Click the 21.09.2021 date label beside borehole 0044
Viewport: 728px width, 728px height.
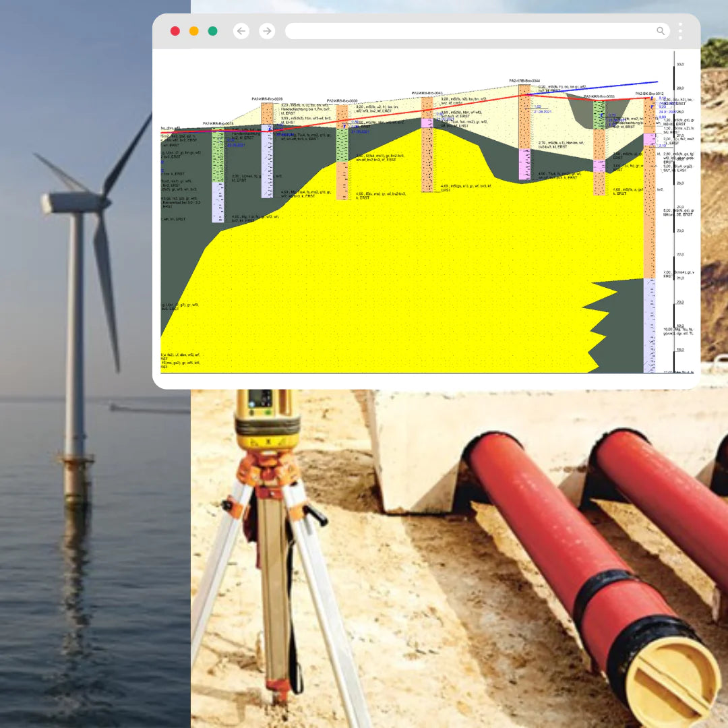click(543, 112)
